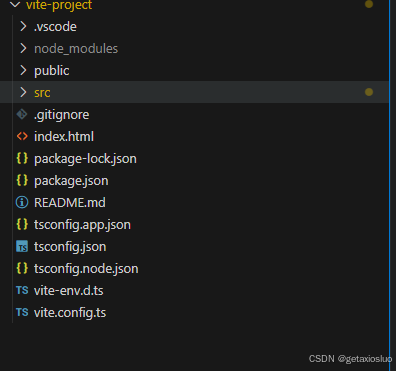Click the JSON braces icon of package.json
The width and height of the screenshot is (396, 371).
pos(22,180)
